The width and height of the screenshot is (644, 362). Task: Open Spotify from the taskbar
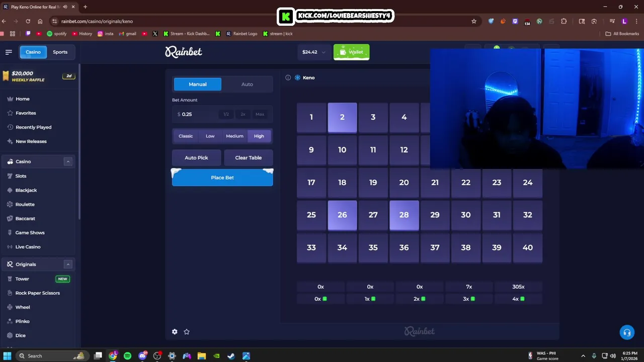pyautogui.click(x=128, y=356)
